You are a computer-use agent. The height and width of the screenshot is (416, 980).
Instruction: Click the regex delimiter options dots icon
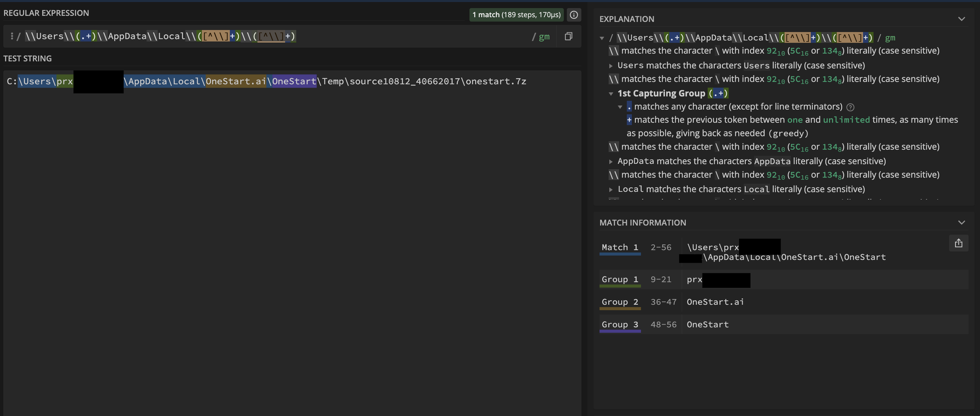tap(11, 36)
